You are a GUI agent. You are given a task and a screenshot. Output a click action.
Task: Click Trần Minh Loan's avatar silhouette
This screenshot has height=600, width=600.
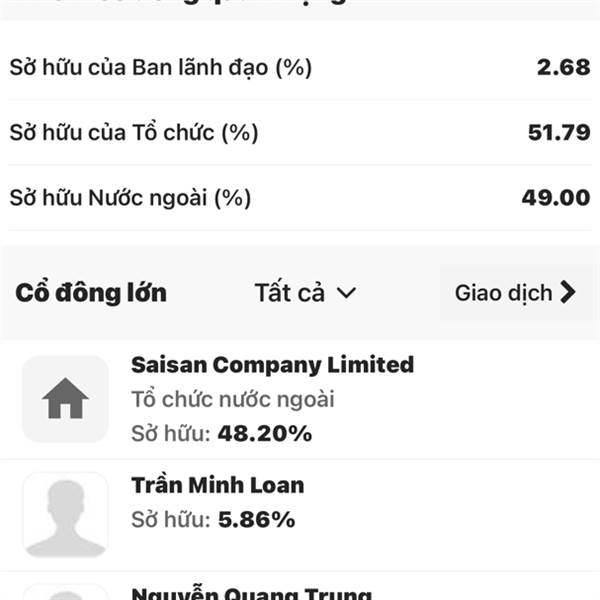[x=65, y=515]
